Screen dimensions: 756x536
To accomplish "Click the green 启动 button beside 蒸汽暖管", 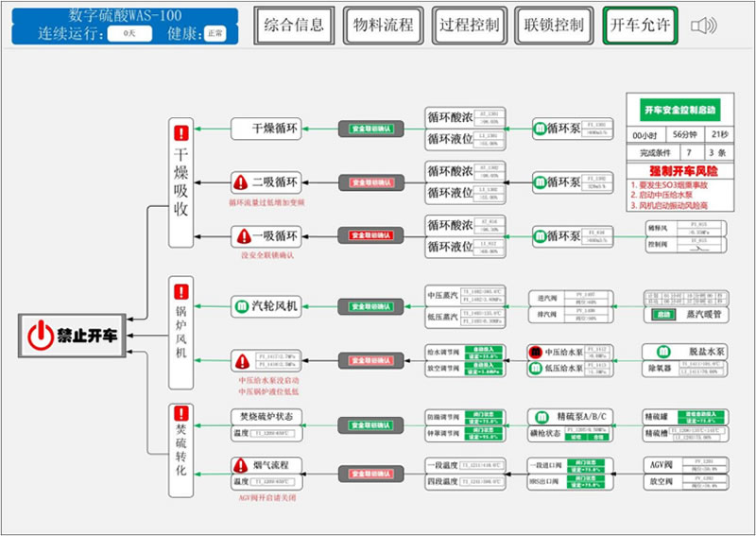I will [662, 314].
